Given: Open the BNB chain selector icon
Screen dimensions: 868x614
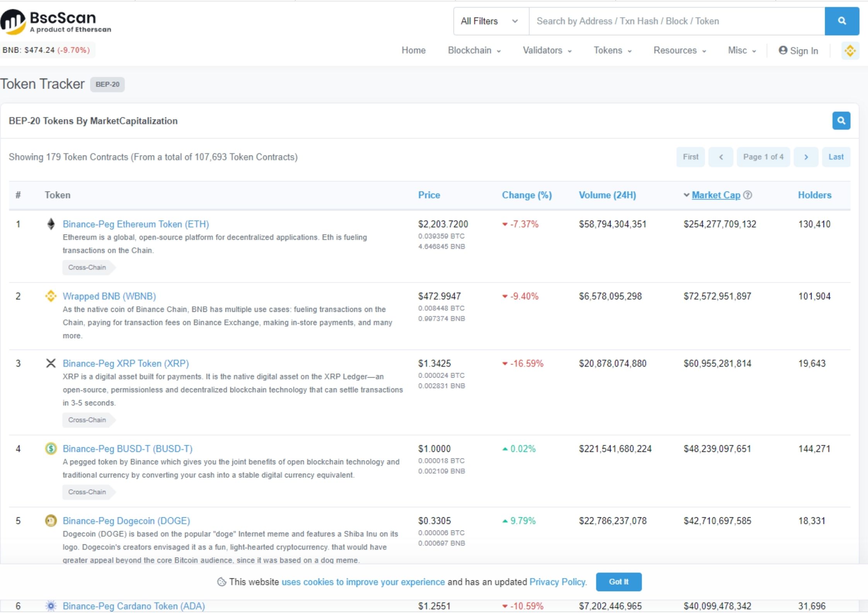Looking at the screenshot, I should click(x=850, y=51).
